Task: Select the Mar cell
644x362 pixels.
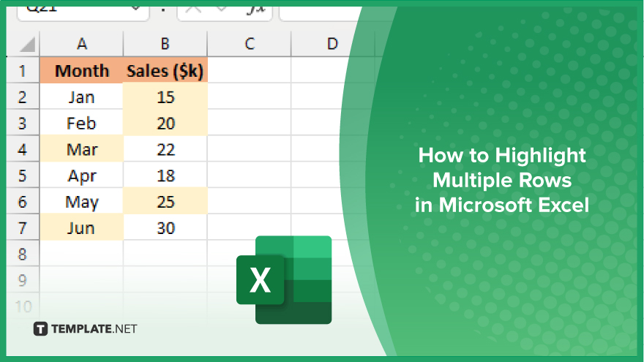Action: click(x=82, y=149)
